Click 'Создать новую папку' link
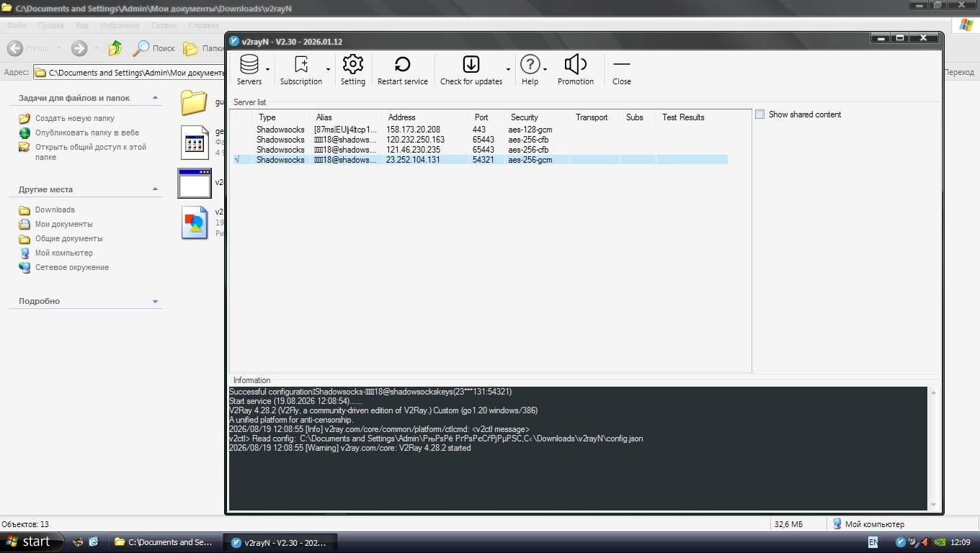The image size is (980, 553). [75, 118]
